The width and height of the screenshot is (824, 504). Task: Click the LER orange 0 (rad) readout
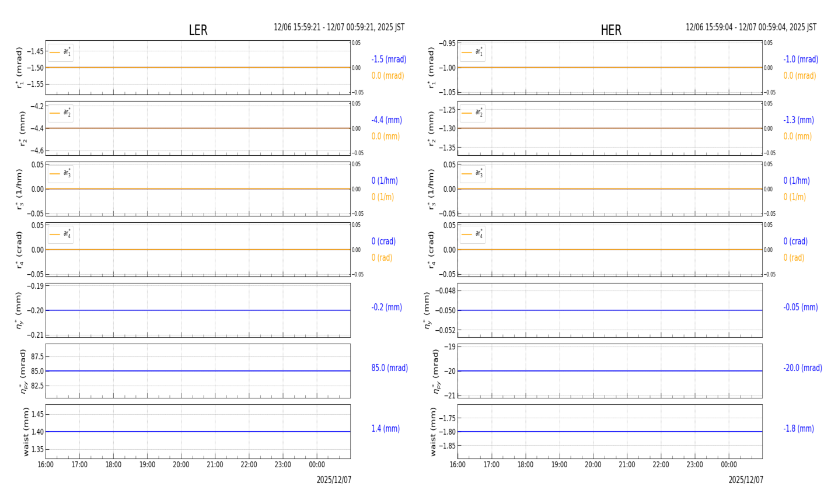[383, 258]
